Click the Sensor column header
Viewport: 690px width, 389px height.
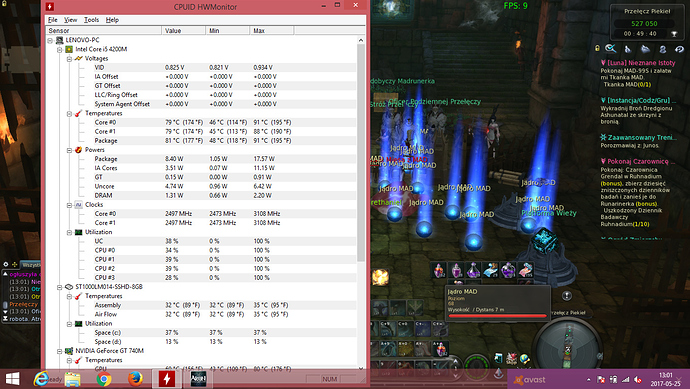(104, 30)
